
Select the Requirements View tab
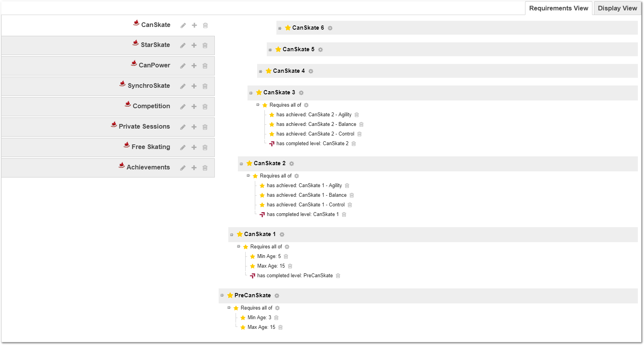558,8
